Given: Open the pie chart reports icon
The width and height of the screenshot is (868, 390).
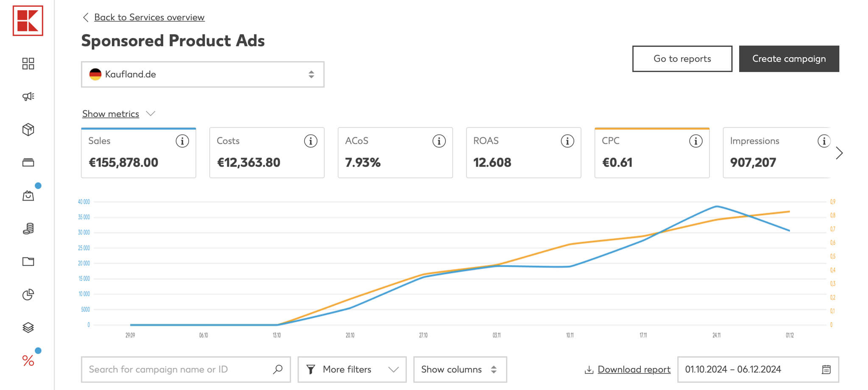Looking at the screenshot, I should (28, 295).
